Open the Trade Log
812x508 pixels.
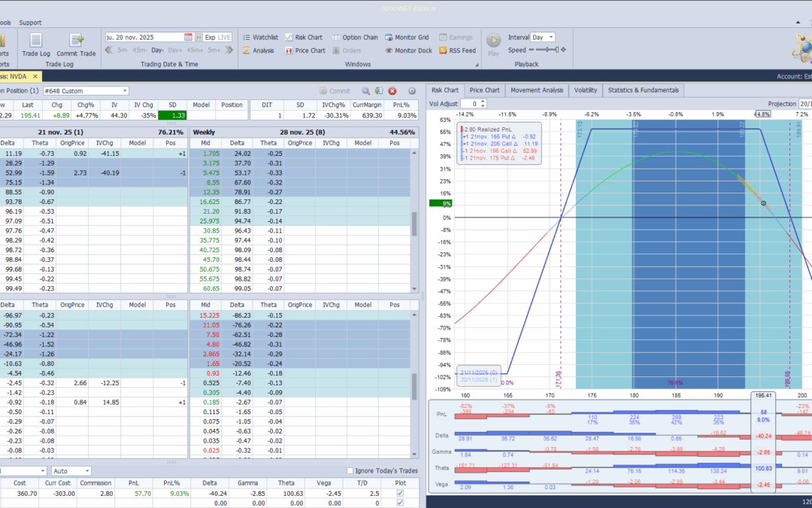tap(36, 44)
